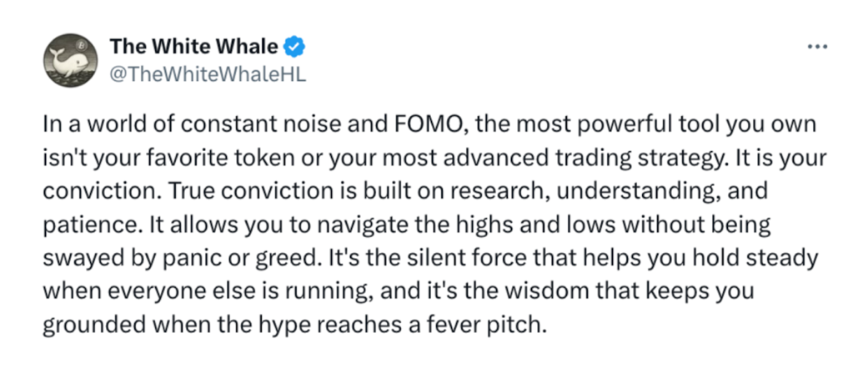Click the word "wisdom" in the tweet
The width and height of the screenshot is (868, 384).
546,291
